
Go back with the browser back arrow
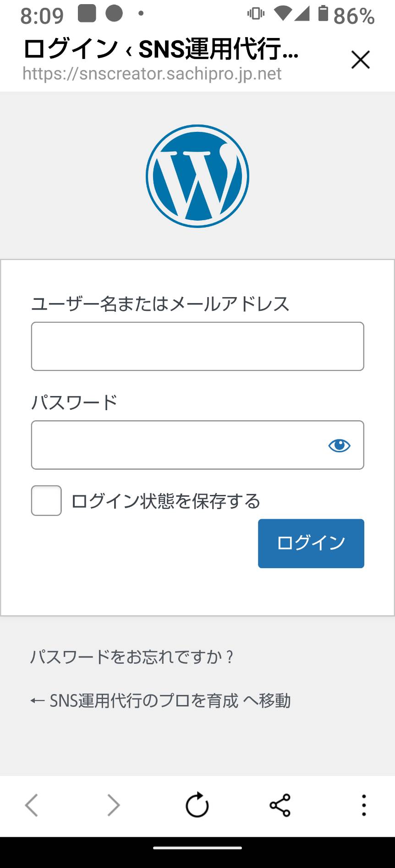[x=31, y=806]
